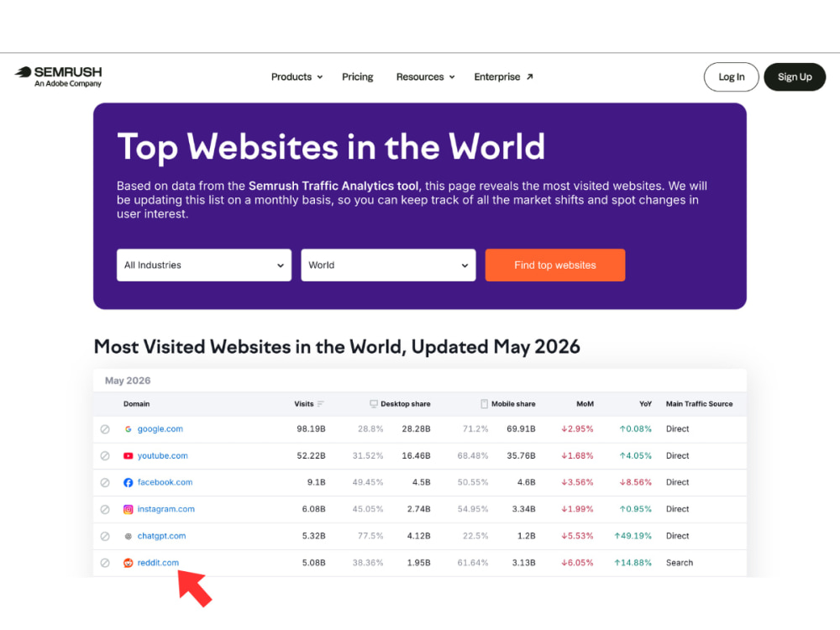Click the Most Visited Websites heading

click(337, 347)
